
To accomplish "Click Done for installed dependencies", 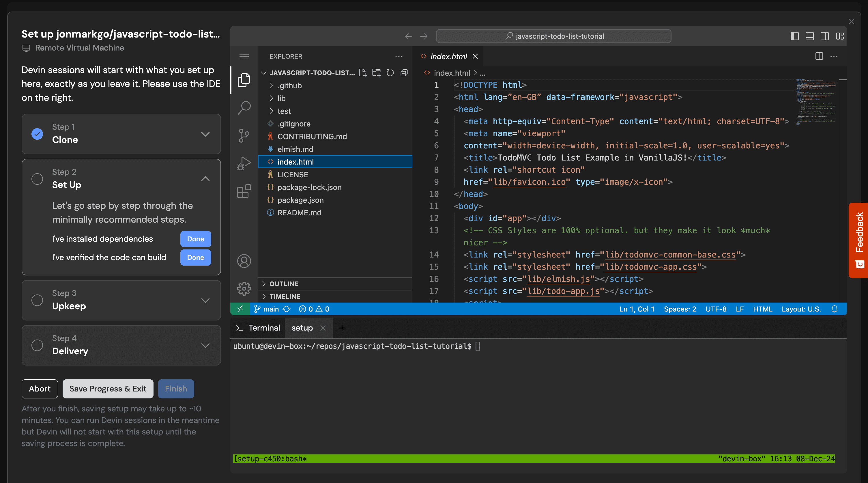I will pyautogui.click(x=195, y=239).
